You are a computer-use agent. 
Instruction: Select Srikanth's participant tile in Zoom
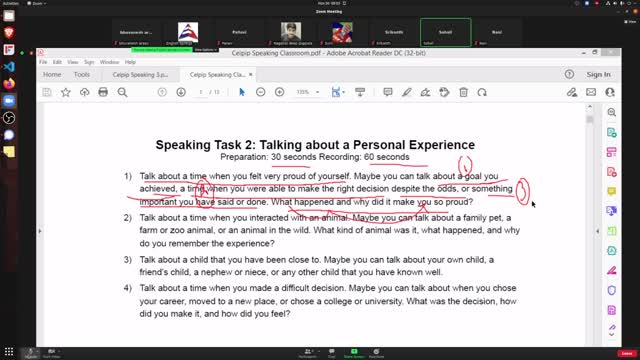pos(394,32)
